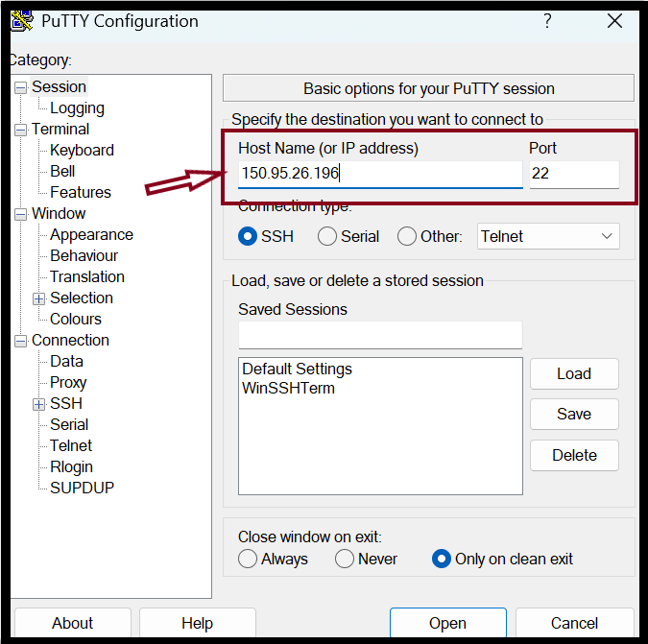Click the Cancel button

(x=574, y=623)
